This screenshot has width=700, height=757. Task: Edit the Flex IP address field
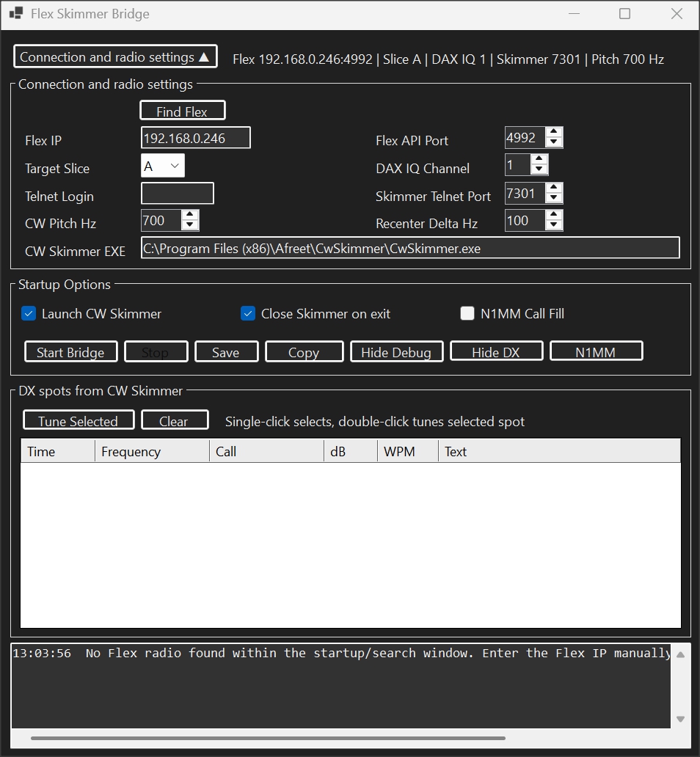[196, 138]
